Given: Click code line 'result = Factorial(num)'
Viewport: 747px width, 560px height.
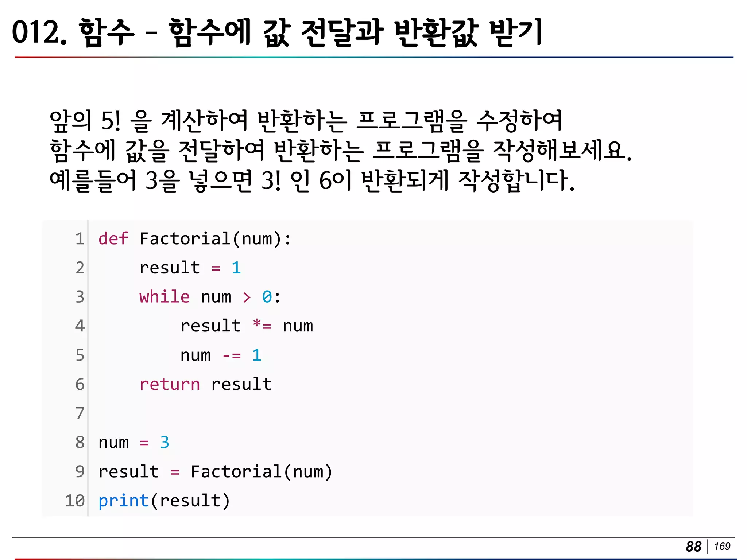Looking at the screenshot, I should [215, 472].
